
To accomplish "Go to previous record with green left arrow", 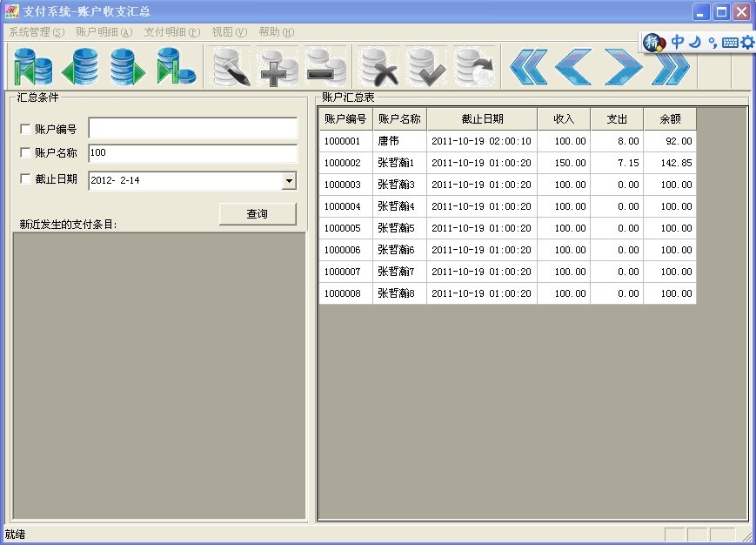I will [80, 67].
